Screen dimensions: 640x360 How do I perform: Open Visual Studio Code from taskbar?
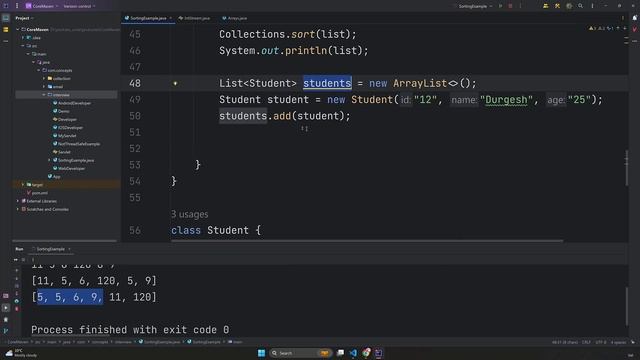(353, 353)
